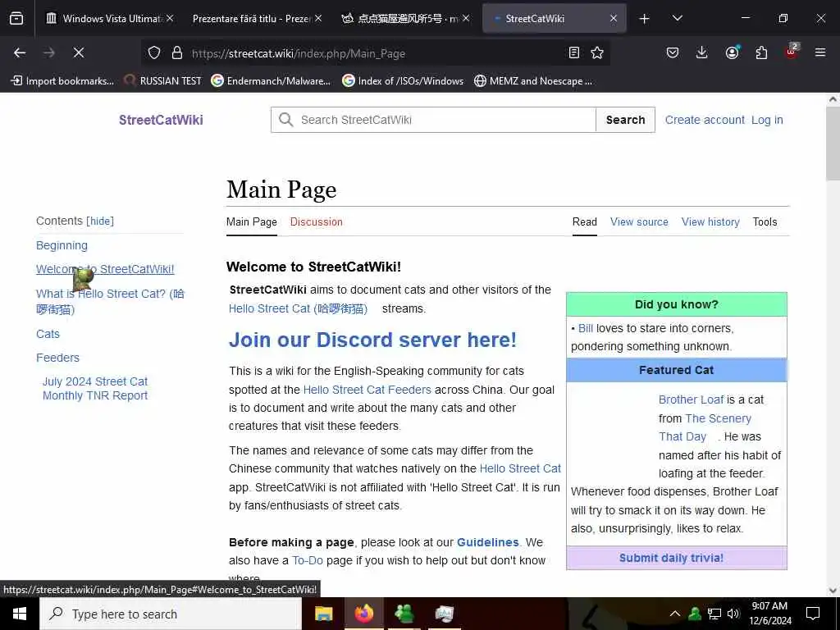
Task: Toggle reader view icon in address bar
Action: [x=573, y=52]
